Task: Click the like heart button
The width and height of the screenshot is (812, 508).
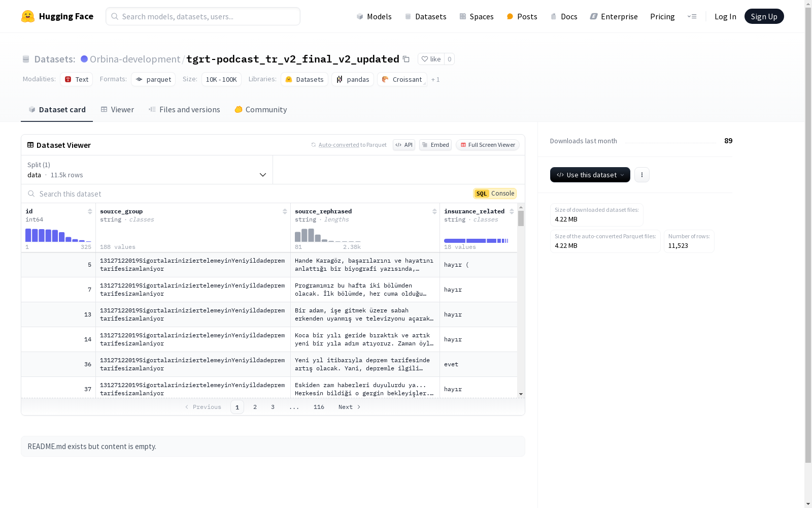Action: point(431,59)
